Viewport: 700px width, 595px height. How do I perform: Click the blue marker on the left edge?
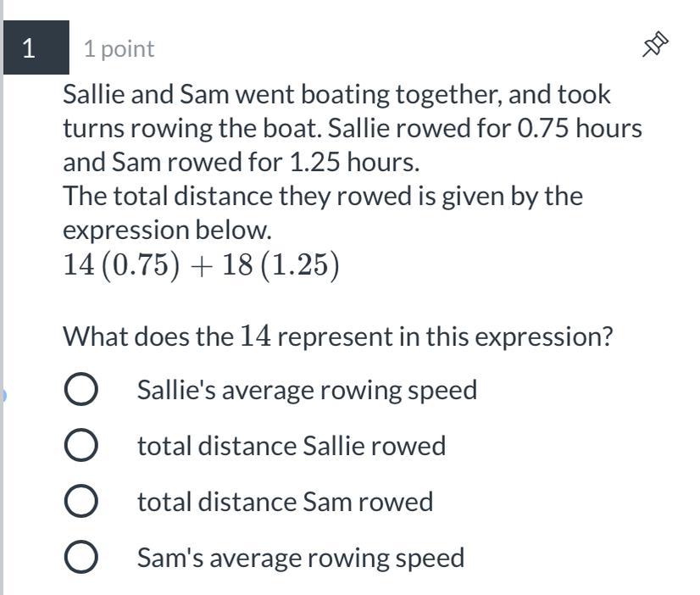[3, 394]
